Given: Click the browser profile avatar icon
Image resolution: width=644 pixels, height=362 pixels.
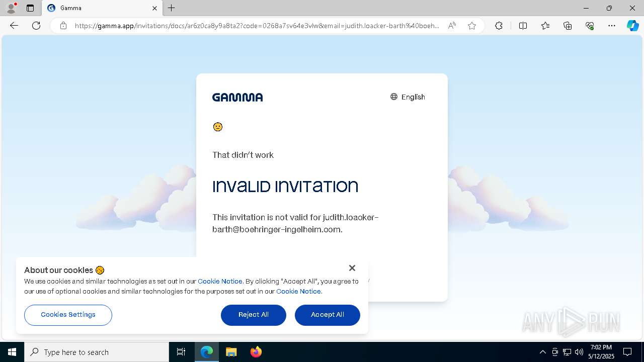Looking at the screenshot, I should point(11,8).
